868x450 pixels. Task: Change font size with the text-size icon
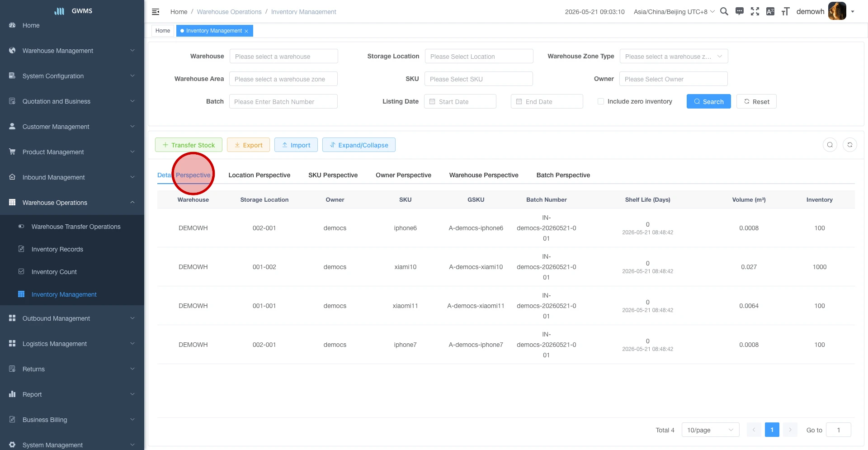[786, 11]
